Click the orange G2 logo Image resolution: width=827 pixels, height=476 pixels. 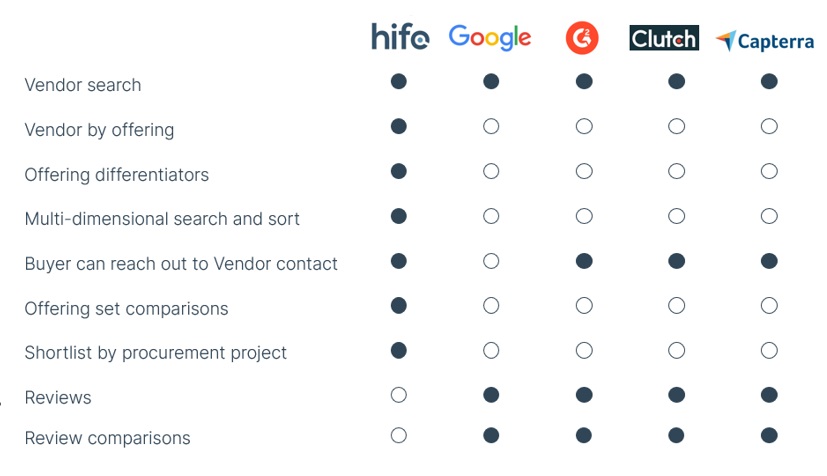point(582,39)
